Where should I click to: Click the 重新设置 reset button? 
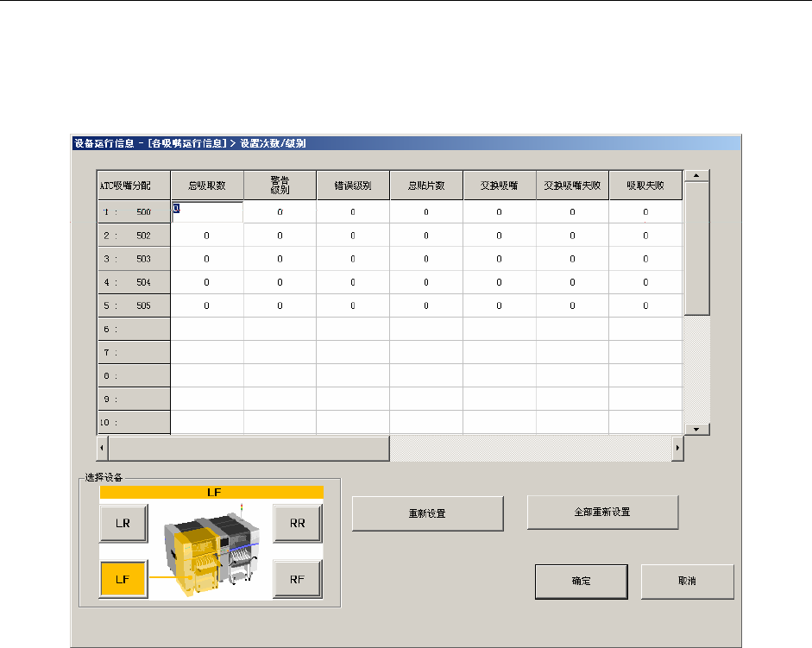pos(428,513)
